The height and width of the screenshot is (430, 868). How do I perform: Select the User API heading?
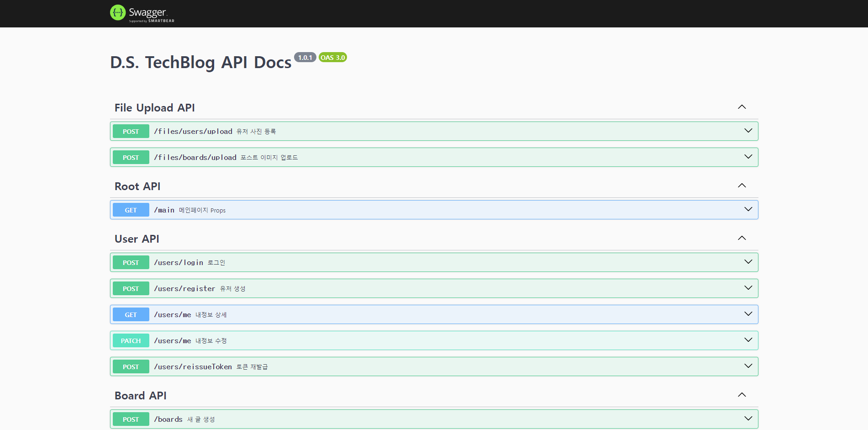click(137, 239)
